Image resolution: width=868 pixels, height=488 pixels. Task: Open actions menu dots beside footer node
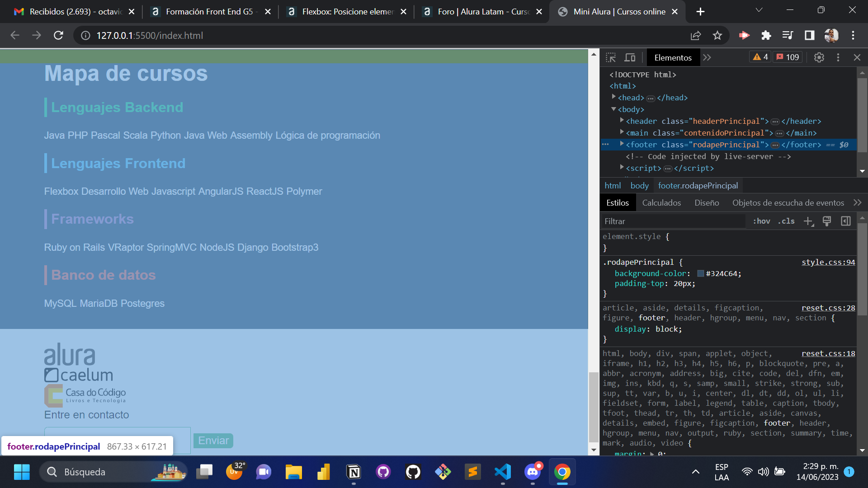tap(605, 144)
